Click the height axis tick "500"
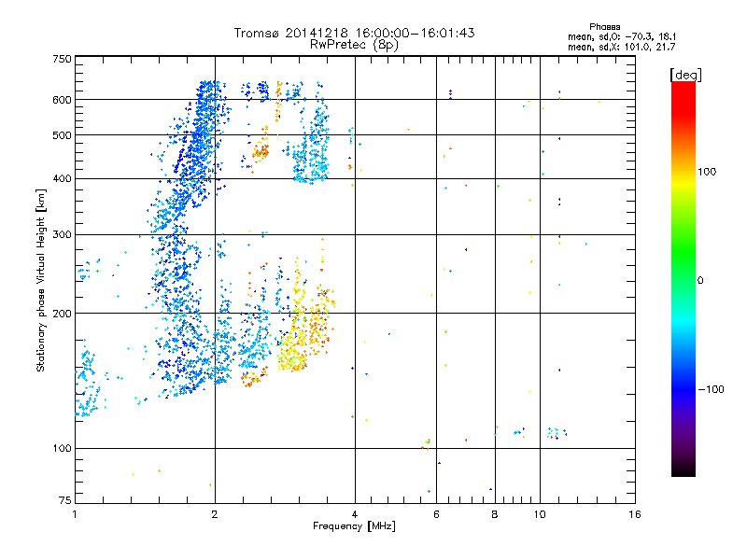747x560 pixels. click(62, 135)
